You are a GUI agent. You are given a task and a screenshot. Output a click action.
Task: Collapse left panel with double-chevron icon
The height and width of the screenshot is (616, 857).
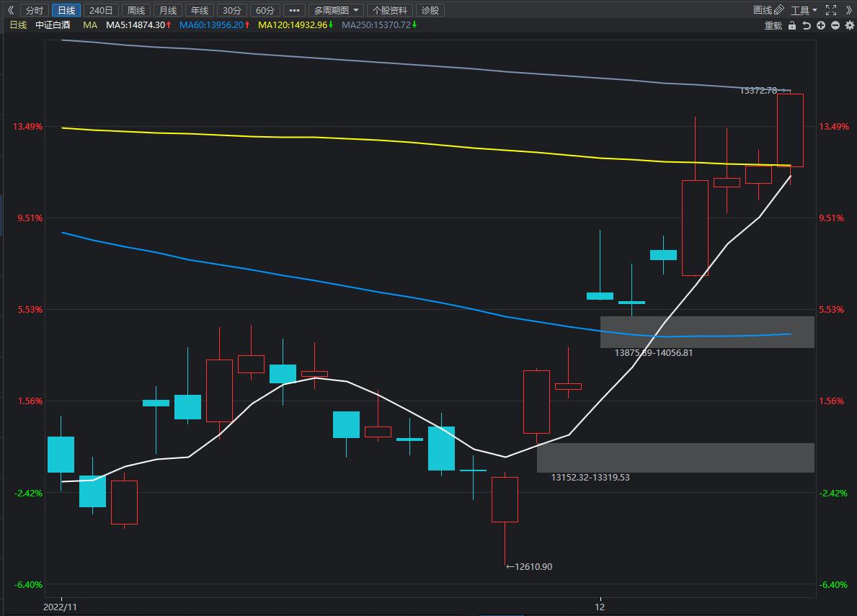(x=10, y=10)
